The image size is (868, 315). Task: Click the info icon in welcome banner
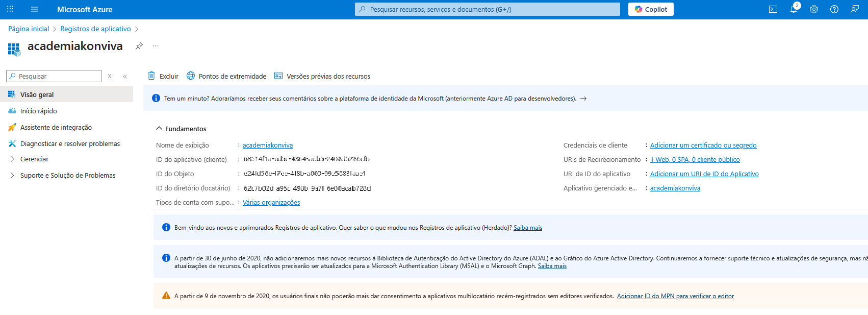[166, 227]
